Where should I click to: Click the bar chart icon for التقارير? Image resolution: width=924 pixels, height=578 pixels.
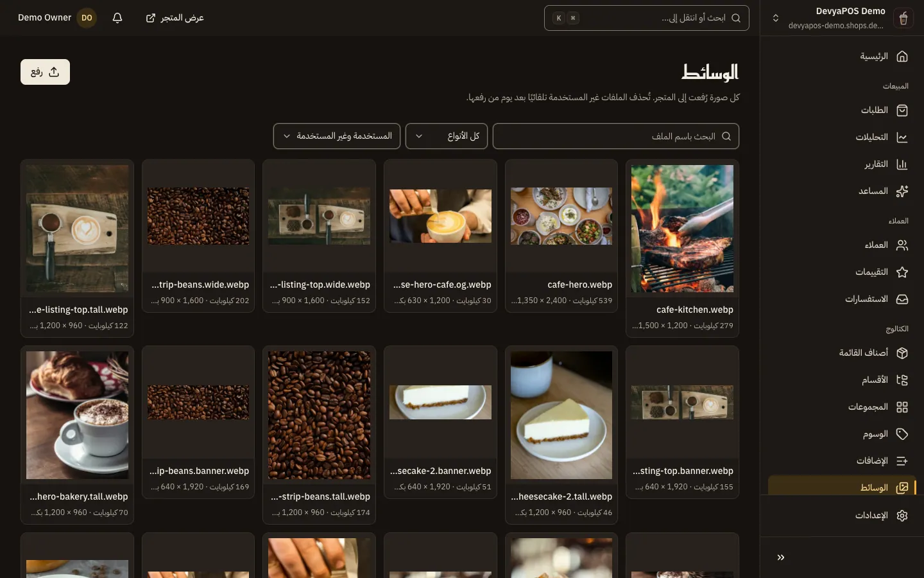(902, 164)
